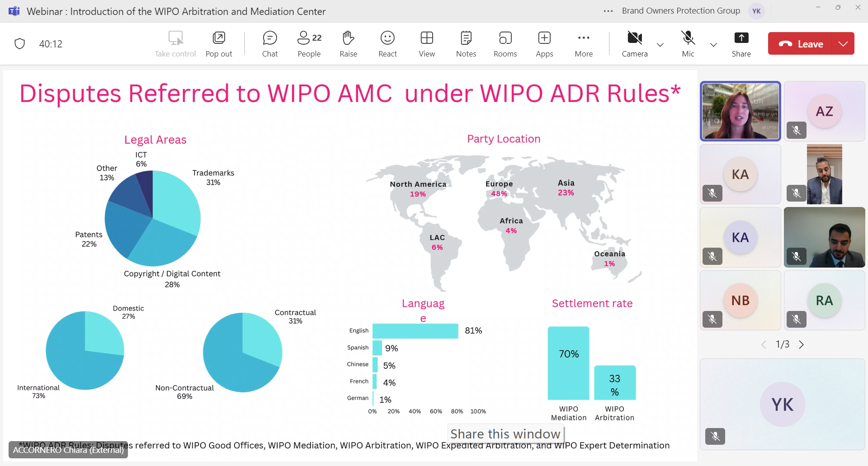Click the Share content icon
This screenshot has height=466, width=868.
(741, 44)
